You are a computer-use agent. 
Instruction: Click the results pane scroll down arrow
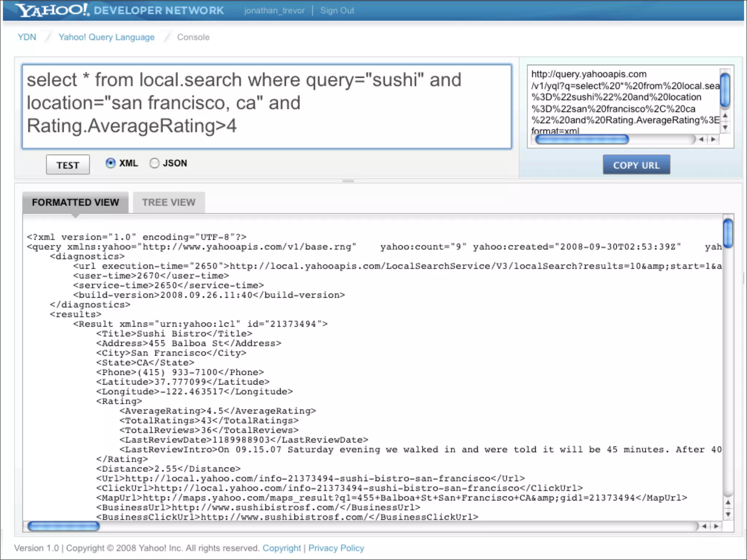pos(728,514)
